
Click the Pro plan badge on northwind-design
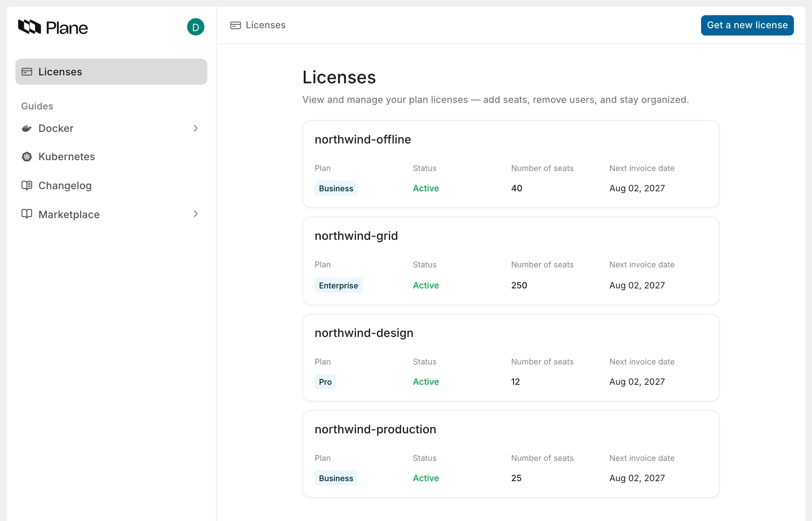click(x=326, y=382)
